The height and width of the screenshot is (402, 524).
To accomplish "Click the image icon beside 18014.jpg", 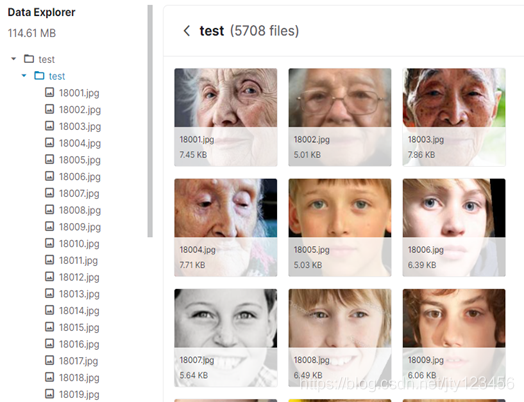I will [49, 310].
